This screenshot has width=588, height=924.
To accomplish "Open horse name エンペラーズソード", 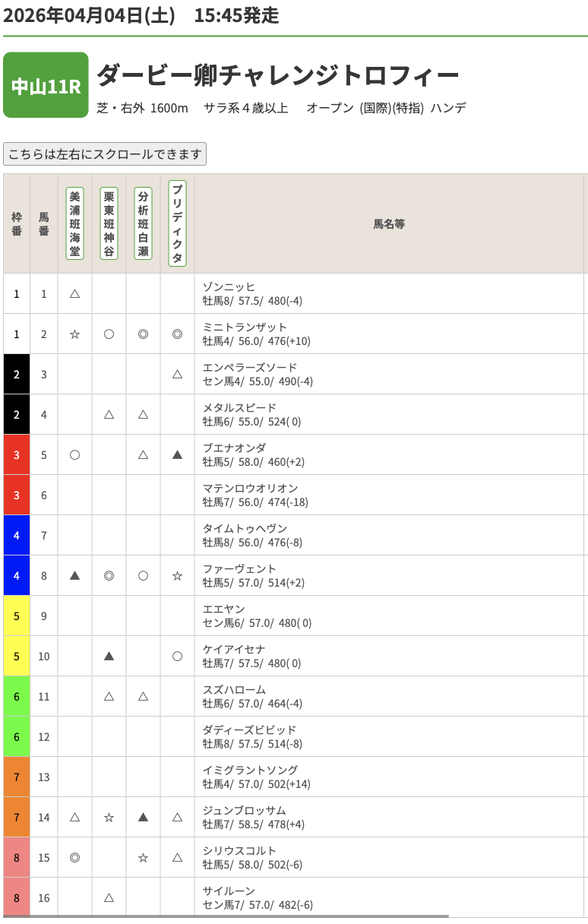I will 249,367.
